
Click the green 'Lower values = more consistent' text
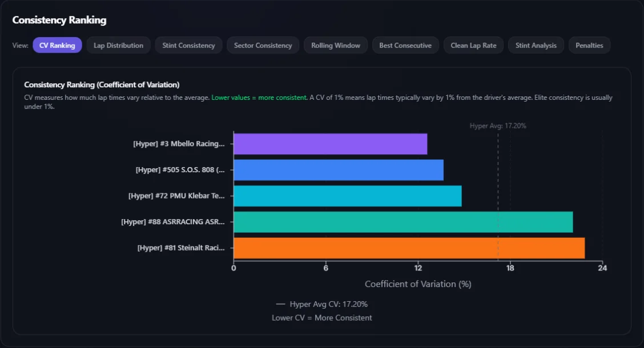(x=259, y=98)
